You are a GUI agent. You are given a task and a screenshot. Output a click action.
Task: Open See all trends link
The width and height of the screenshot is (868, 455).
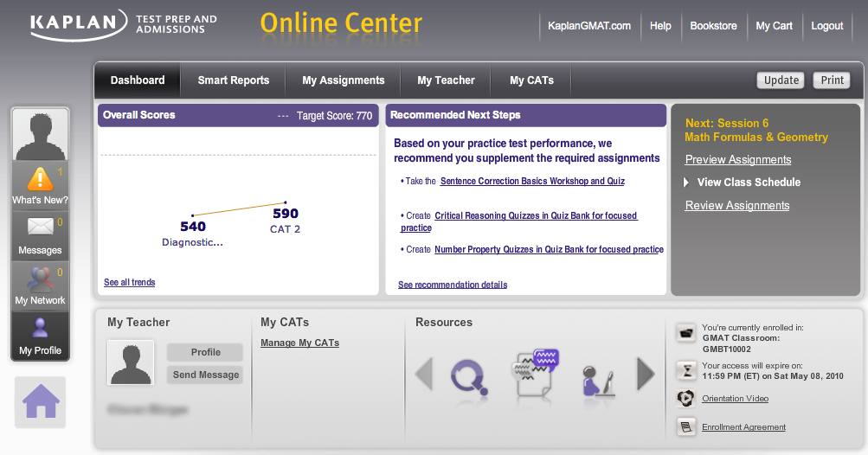130,282
